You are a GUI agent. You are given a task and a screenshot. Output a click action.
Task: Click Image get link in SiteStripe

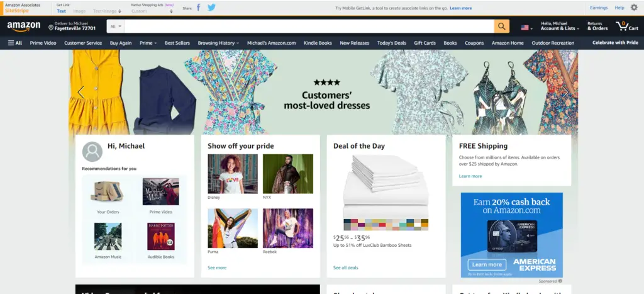click(79, 11)
